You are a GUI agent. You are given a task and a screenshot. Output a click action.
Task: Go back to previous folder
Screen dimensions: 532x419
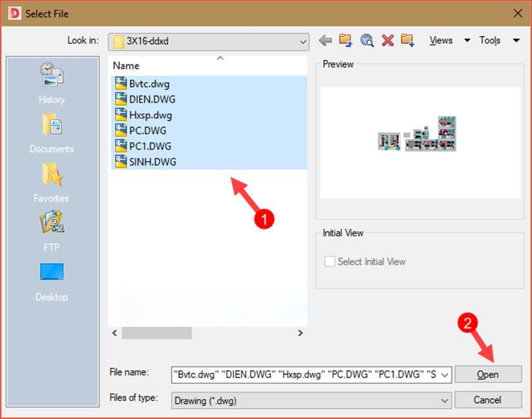[x=324, y=40]
